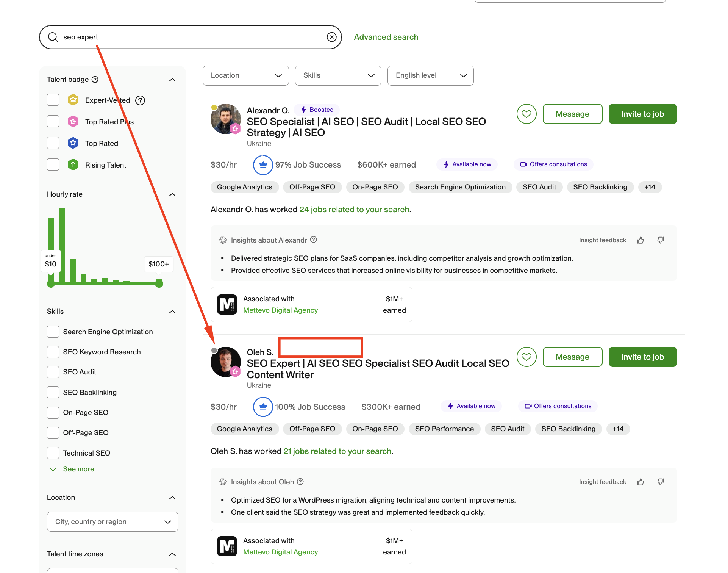Click Expert-Vetted help question icon

pos(140,100)
